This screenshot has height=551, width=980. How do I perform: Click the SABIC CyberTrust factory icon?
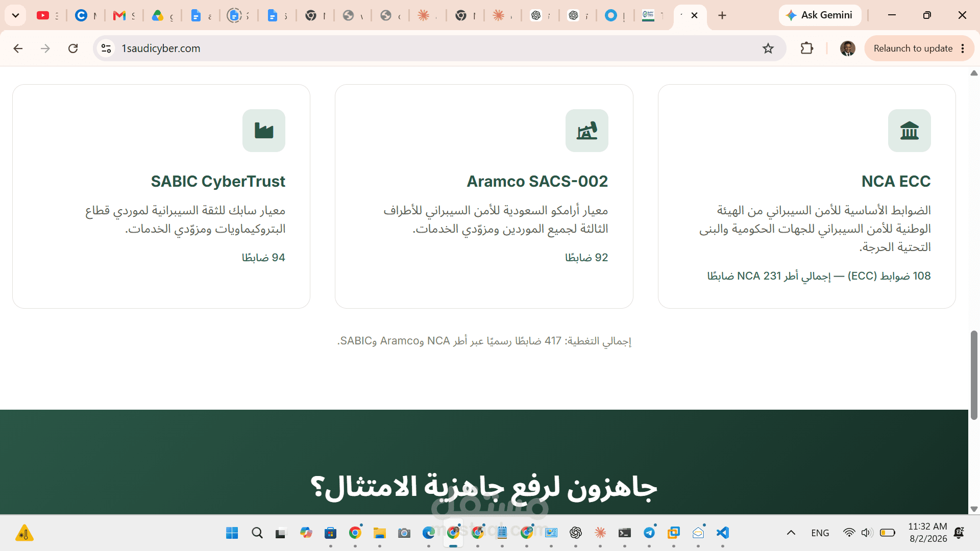(264, 131)
